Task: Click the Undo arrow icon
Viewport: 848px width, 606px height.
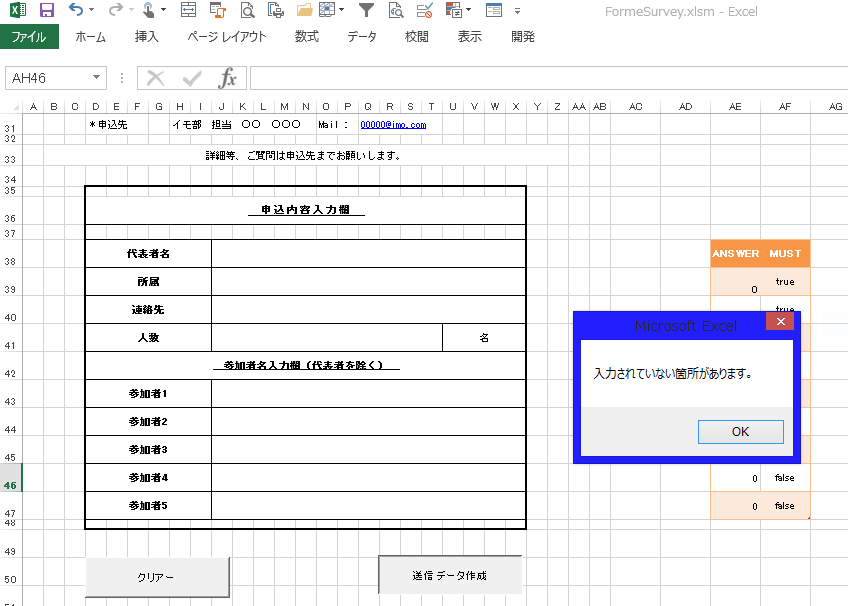Action: (76, 10)
